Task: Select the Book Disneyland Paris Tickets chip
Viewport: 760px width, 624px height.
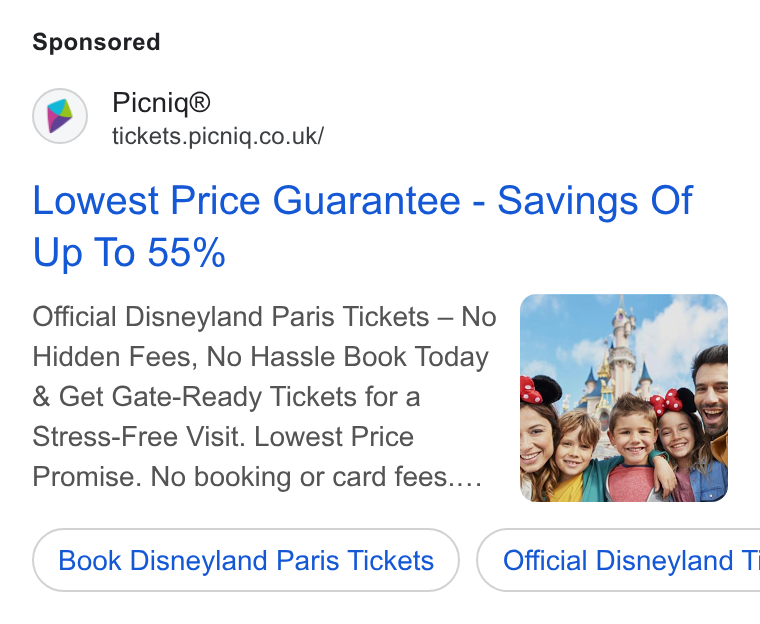Action: tap(246, 560)
